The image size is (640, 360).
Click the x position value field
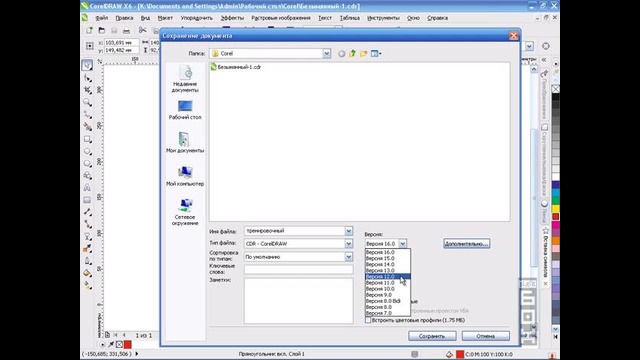point(121,42)
